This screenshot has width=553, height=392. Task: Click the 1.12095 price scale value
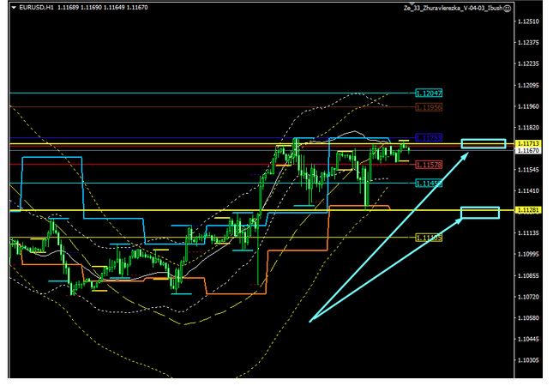528,86
